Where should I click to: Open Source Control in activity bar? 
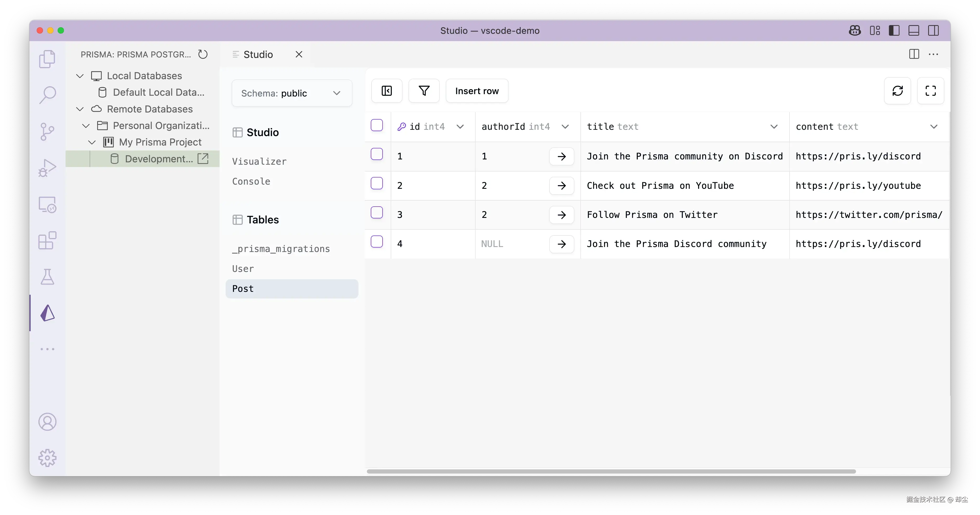(x=47, y=132)
